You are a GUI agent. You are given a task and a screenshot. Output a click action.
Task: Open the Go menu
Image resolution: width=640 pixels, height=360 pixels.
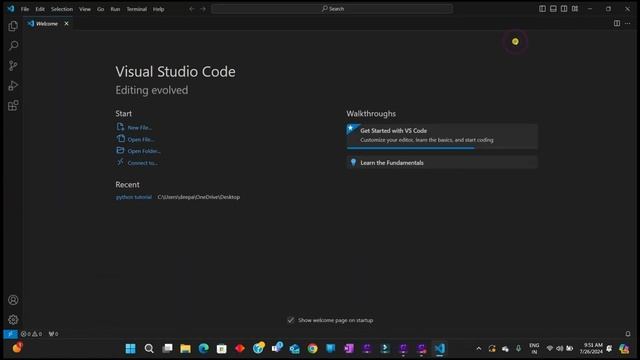coord(100,9)
